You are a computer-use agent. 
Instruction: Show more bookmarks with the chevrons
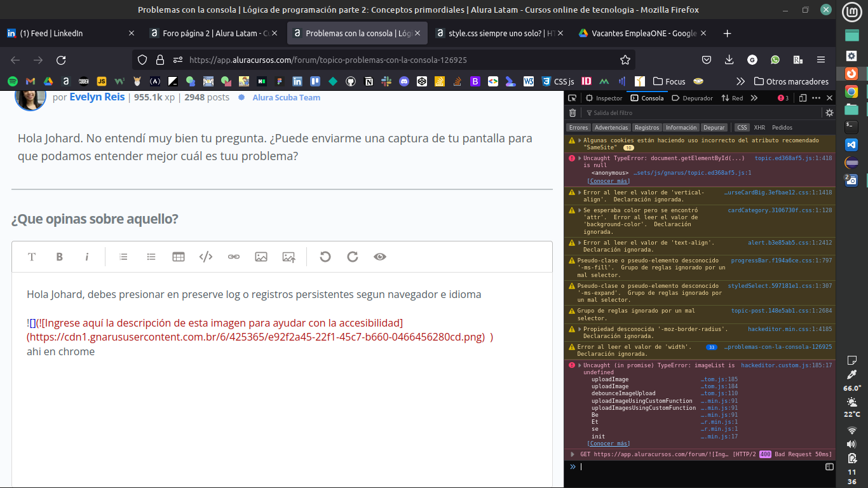click(x=740, y=81)
